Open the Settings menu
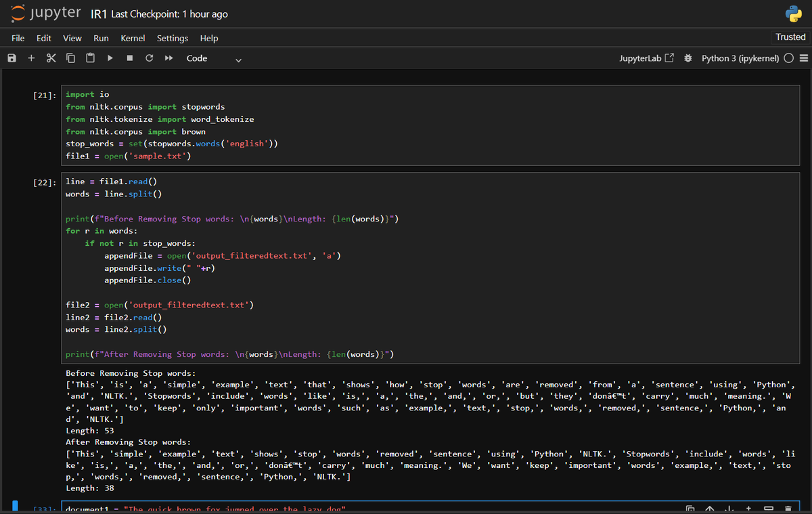This screenshot has width=812, height=514. (173, 38)
